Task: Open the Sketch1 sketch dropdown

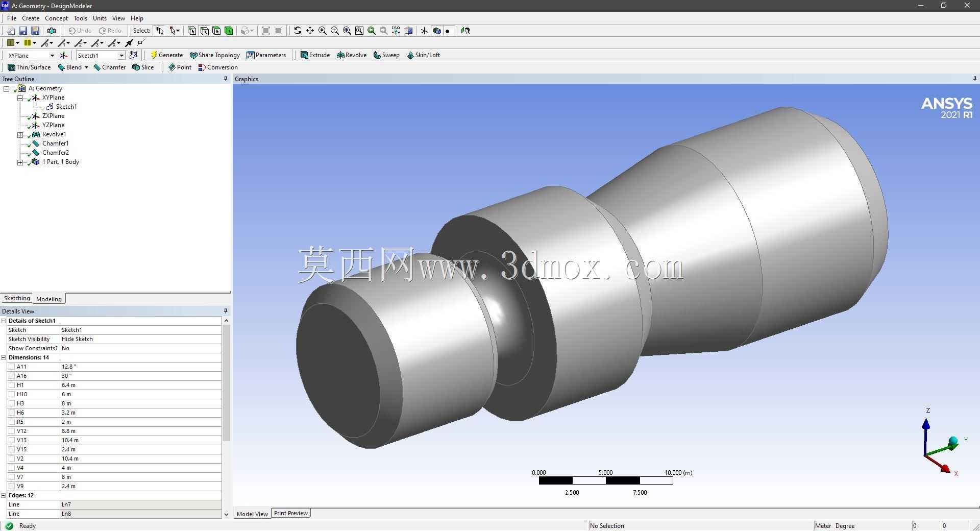Action: coord(121,55)
